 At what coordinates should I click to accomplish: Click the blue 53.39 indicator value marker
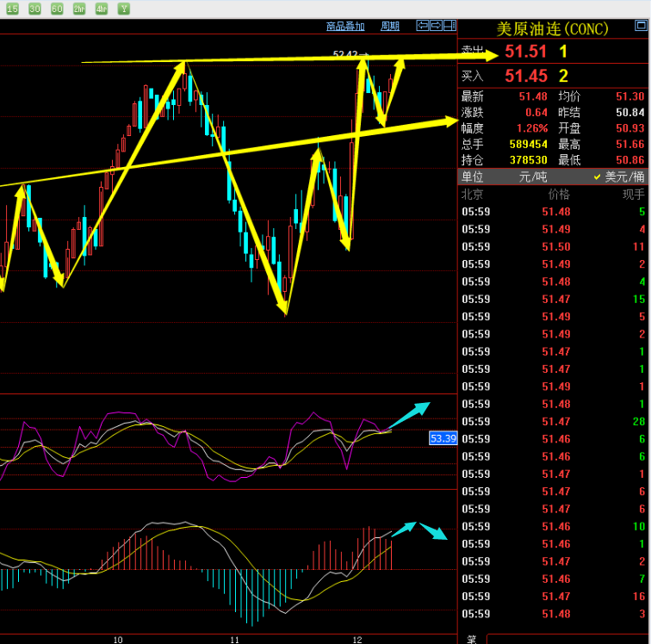coord(443,438)
